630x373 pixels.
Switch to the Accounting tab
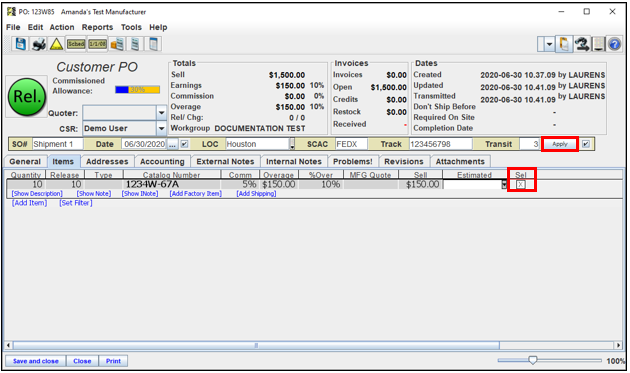pos(162,162)
